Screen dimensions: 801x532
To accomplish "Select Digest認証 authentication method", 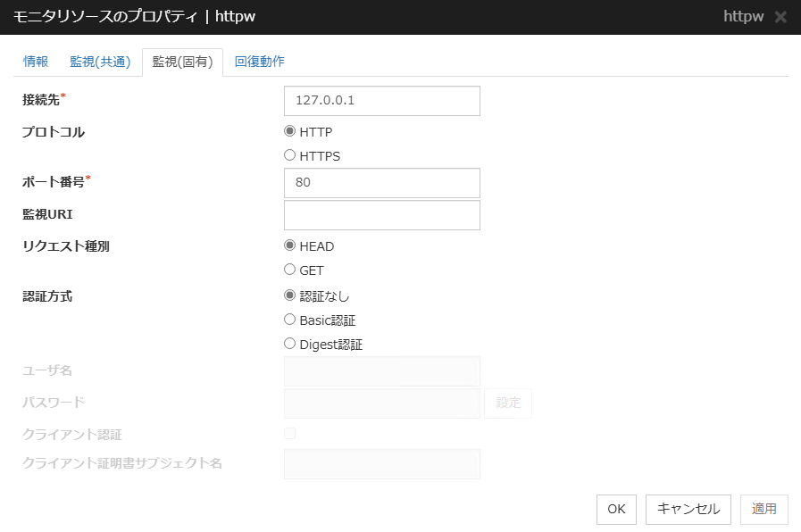I will coord(289,344).
